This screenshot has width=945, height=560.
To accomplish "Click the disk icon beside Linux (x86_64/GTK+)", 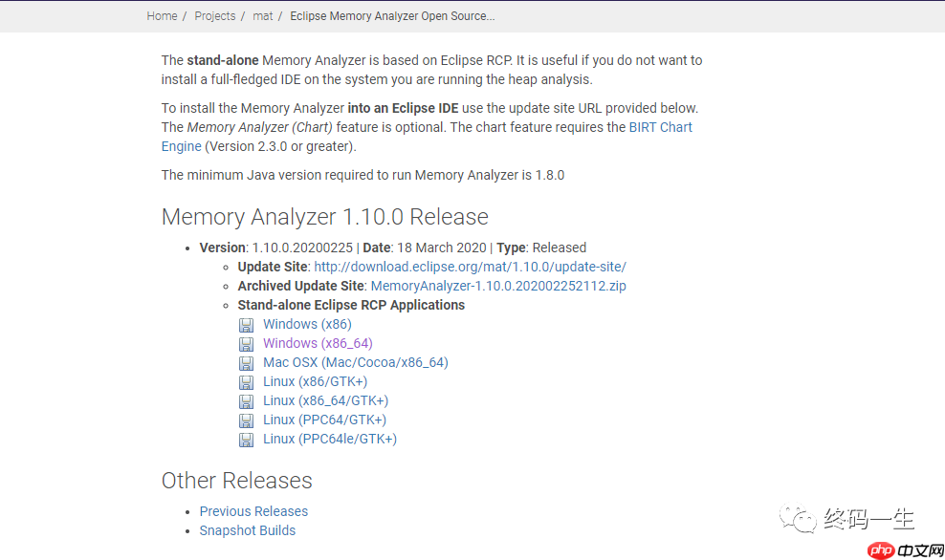I will [x=246, y=401].
